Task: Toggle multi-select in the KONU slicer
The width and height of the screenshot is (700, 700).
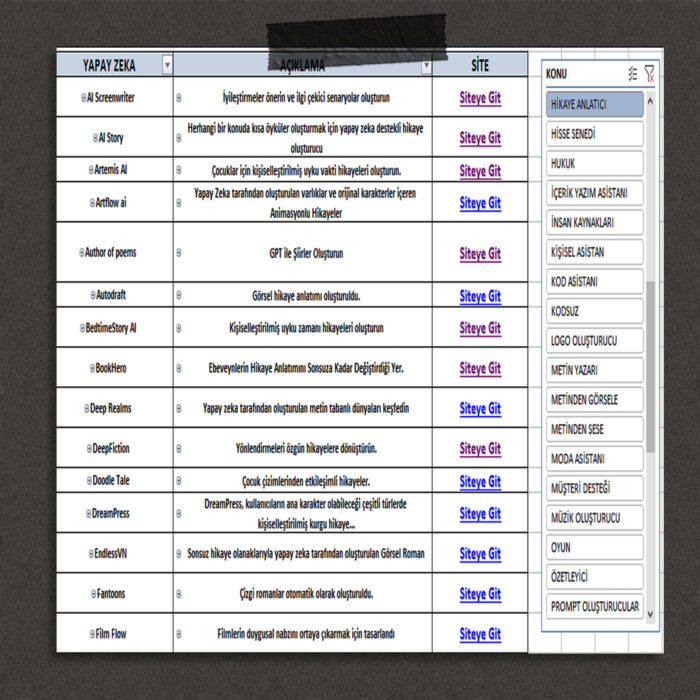Action: click(633, 74)
